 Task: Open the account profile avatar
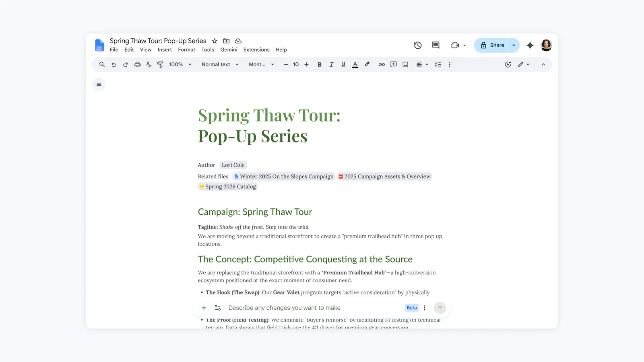pyautogui.click(x=546, y=45)
